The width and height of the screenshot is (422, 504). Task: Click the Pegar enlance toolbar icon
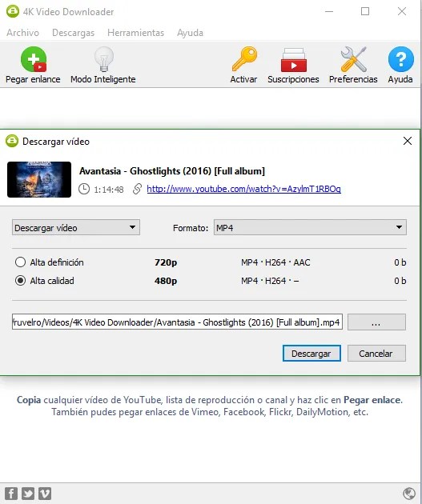pyautogui.click(x=34, y=59)
